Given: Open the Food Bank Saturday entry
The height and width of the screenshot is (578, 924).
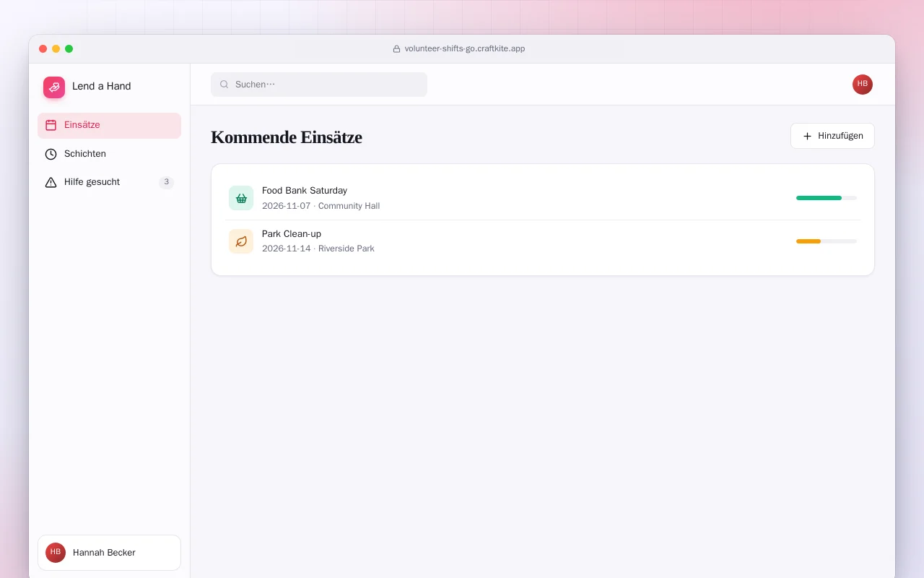Looking at the screenshot, I should 543,198.
